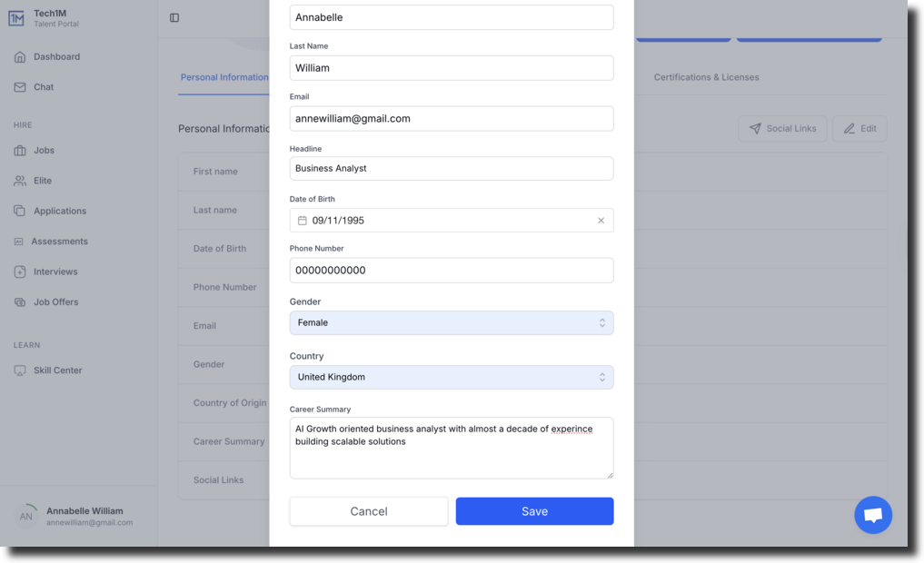Open the Applications icon in sidebar
This screenshot has width=924, height=563.
[20, 211]
